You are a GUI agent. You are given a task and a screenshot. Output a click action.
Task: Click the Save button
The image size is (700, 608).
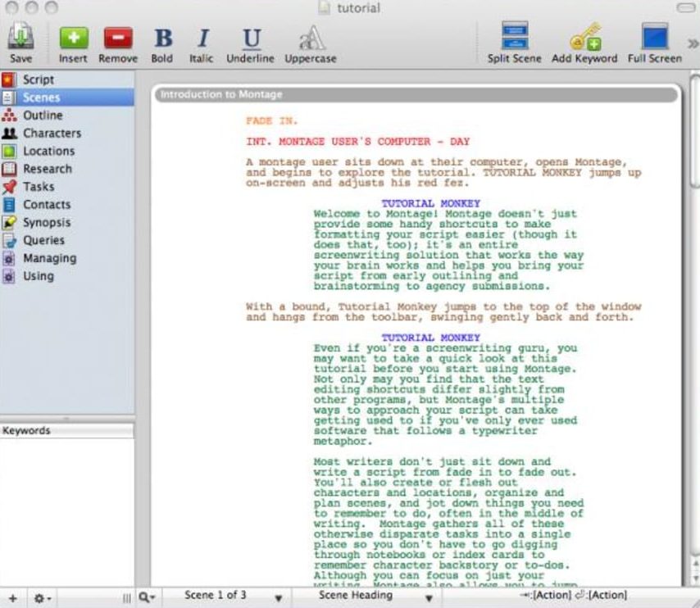tap(20, 37)
